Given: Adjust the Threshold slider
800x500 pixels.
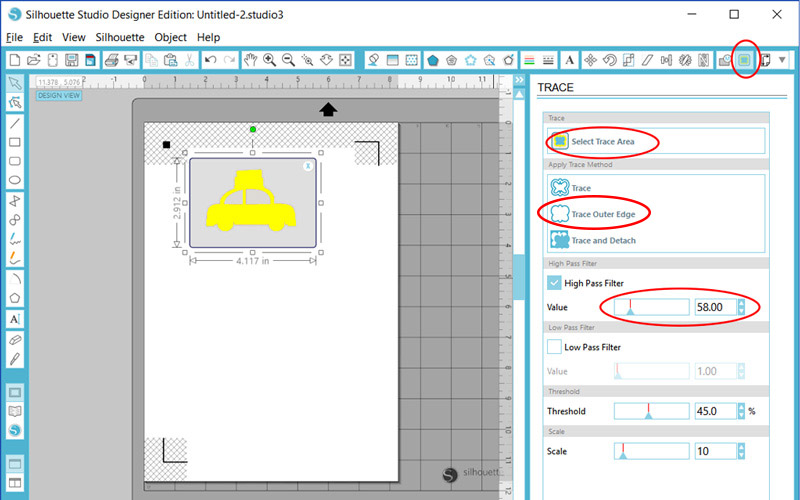Looking at the screenshot, I should coord(652,411).
